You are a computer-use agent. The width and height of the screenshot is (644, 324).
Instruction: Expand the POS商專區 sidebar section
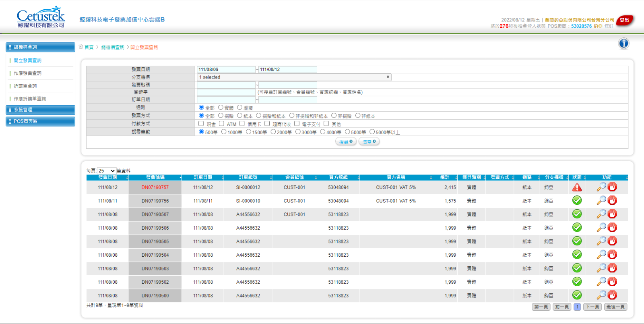point(40,121)
